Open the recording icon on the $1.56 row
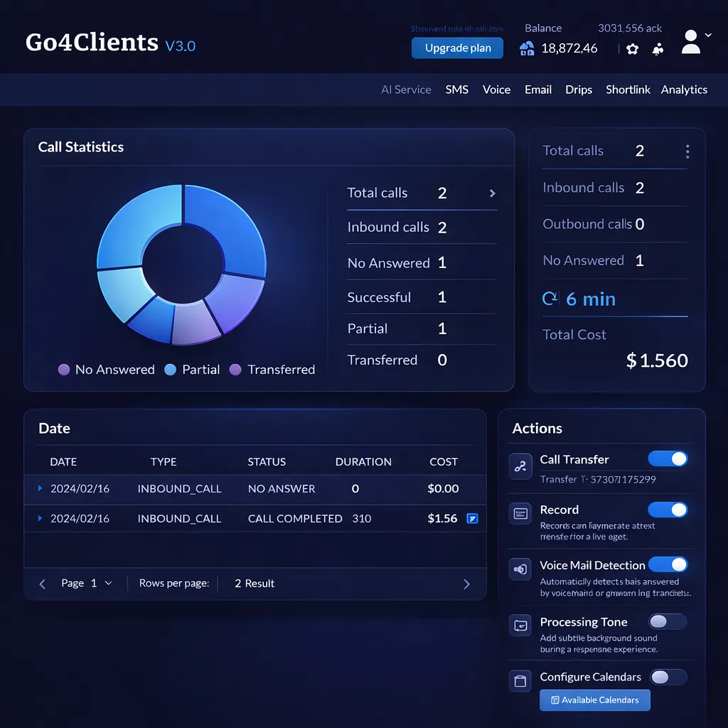Screen dimensions: 728x728 tap(472, 518)
